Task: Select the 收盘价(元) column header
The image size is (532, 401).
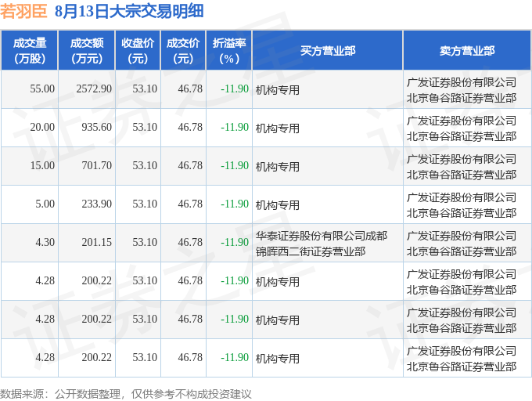Action: pyautogui.click(x=138, y=51)
